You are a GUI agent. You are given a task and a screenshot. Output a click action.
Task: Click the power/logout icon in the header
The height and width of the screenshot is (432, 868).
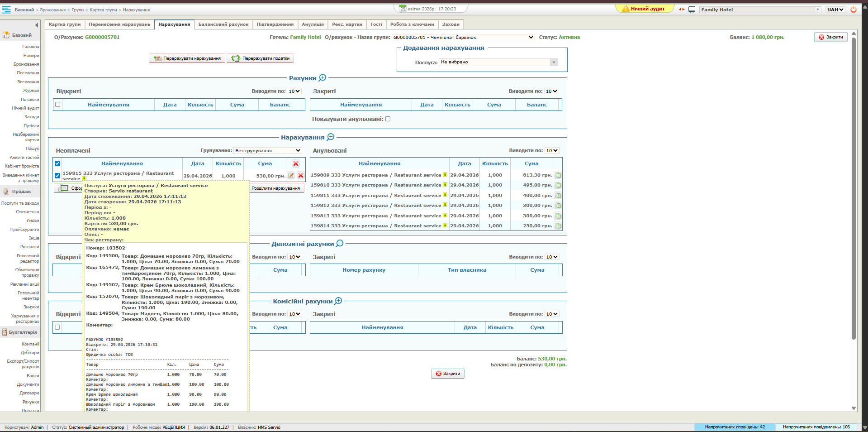pyautogui.click(x=854, y=10)
